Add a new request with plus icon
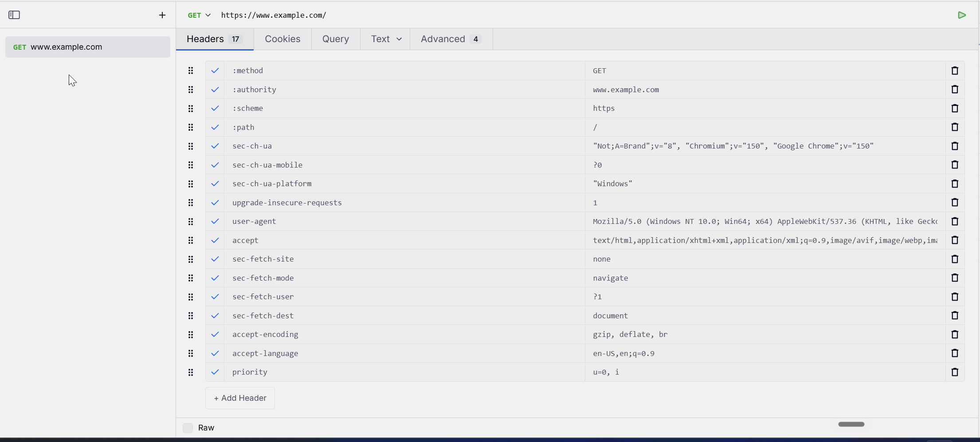Image resolution: width=980 pixels, height=442 pixels. 162,15
